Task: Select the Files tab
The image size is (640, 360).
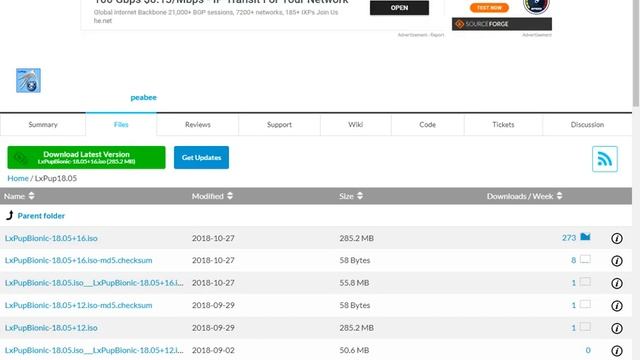Action: 121,124
